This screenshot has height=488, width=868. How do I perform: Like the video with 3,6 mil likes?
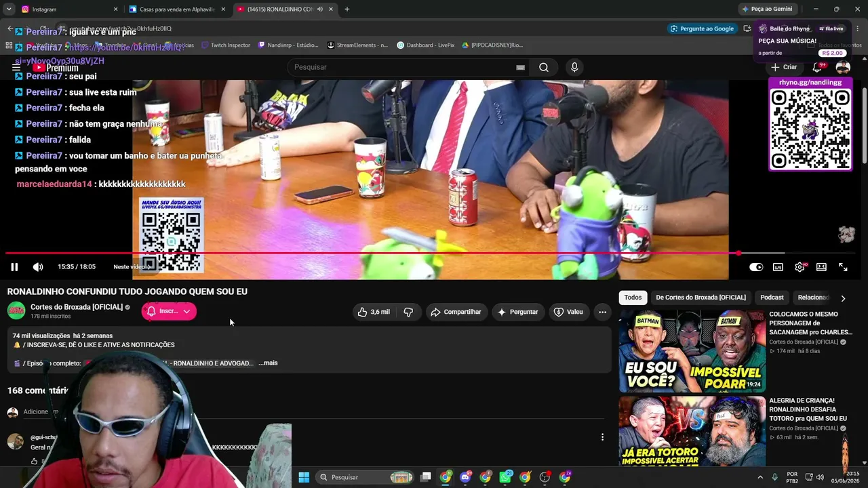[374, 312]
